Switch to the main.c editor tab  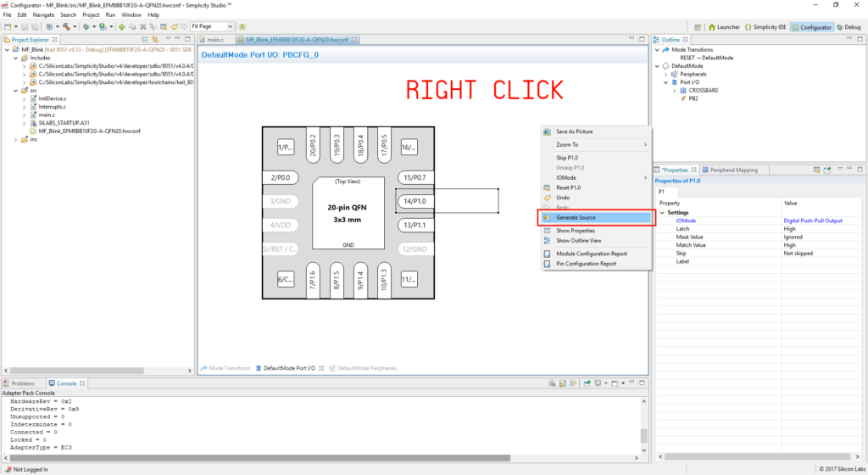(215, 40)
